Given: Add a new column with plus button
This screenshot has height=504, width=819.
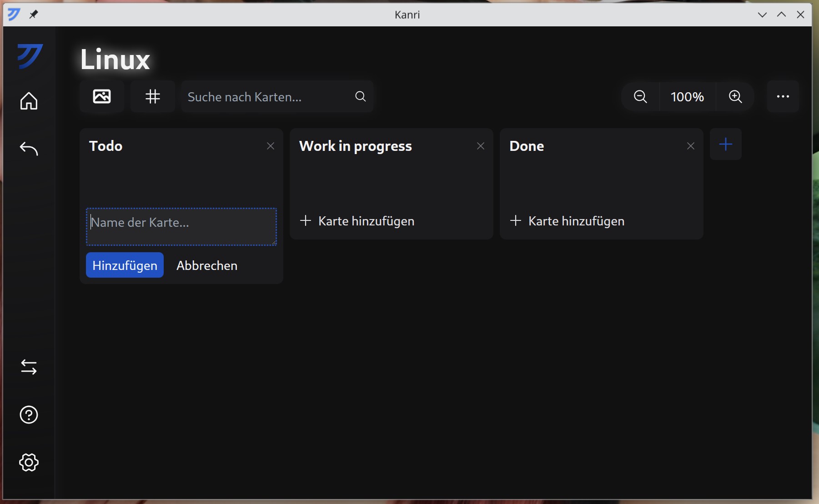Looking at the screenshot, I should pos(726,144).
